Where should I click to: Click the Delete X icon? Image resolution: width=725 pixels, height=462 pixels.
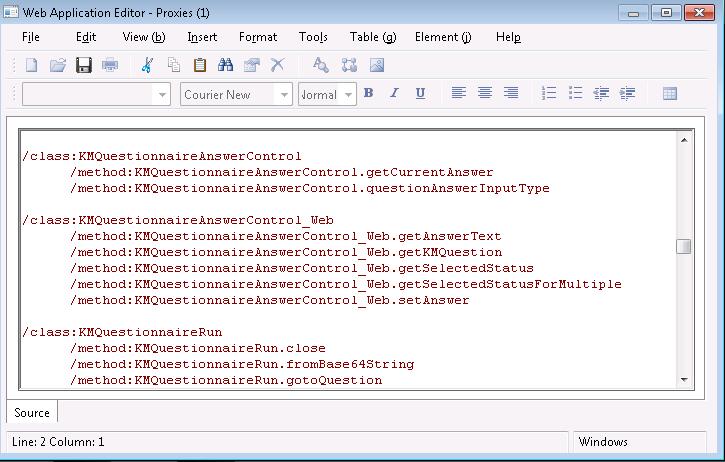[277, 65]
